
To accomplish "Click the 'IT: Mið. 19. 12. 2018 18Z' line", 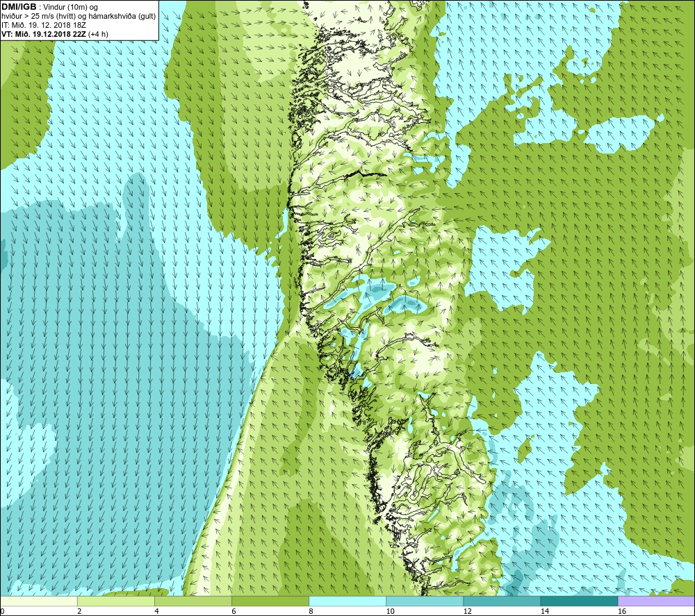I will (44, 25).
